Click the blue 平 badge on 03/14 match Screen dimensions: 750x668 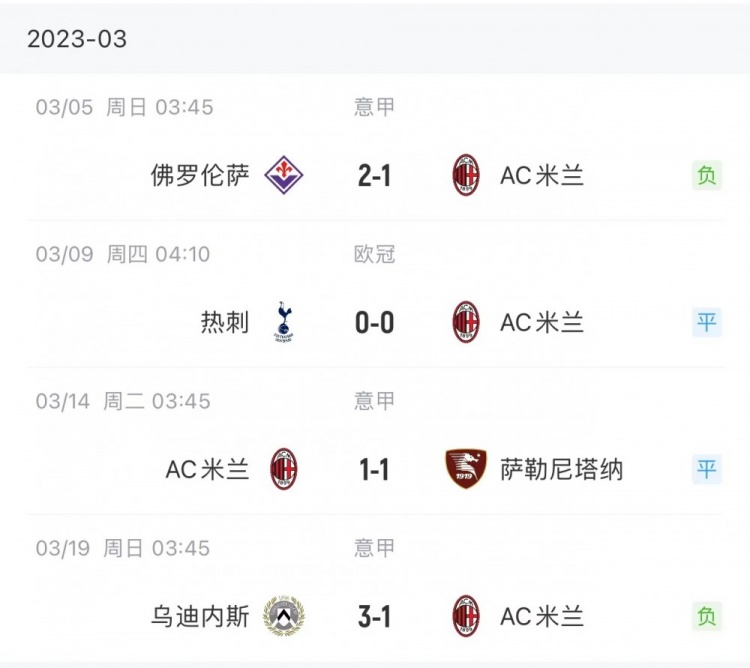coord(707,469)
